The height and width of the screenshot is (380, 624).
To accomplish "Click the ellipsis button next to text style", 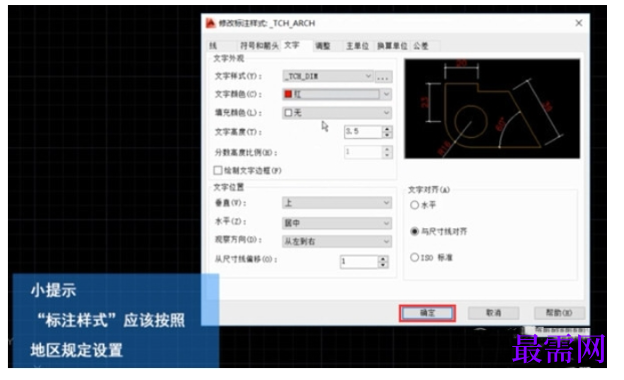I will (384, 76).
